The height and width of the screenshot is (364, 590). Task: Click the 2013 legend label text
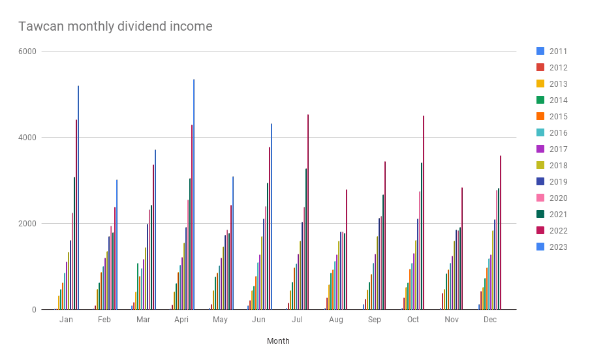tap(558, 84)
